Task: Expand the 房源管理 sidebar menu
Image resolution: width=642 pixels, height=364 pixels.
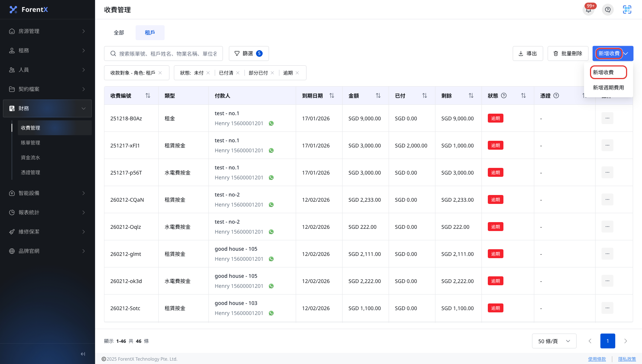Action: pyautogui.click(x=48, y=31)
